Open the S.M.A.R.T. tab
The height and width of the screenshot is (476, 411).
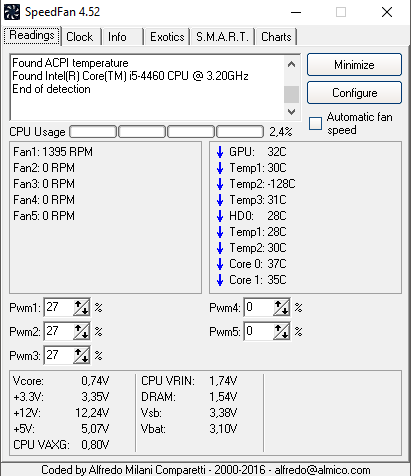pos(222,37)
